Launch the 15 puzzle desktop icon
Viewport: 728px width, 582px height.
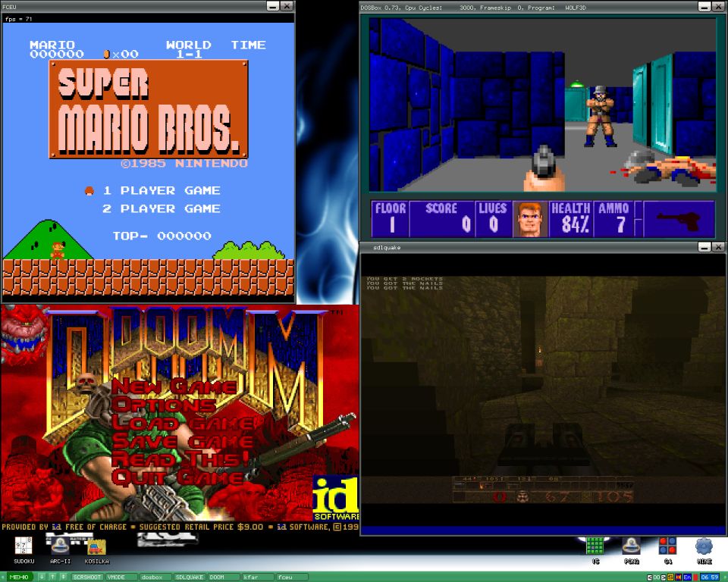coord(595,546)
